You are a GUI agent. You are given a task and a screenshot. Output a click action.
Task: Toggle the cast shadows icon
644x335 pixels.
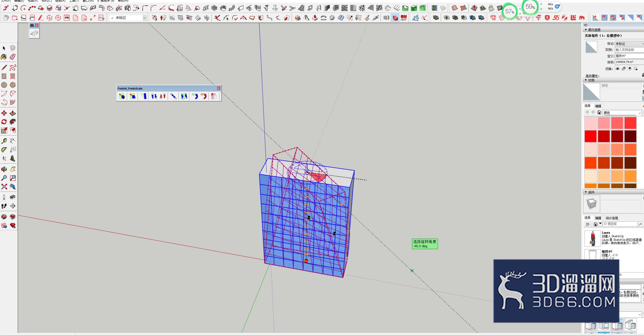click(630, 69)
